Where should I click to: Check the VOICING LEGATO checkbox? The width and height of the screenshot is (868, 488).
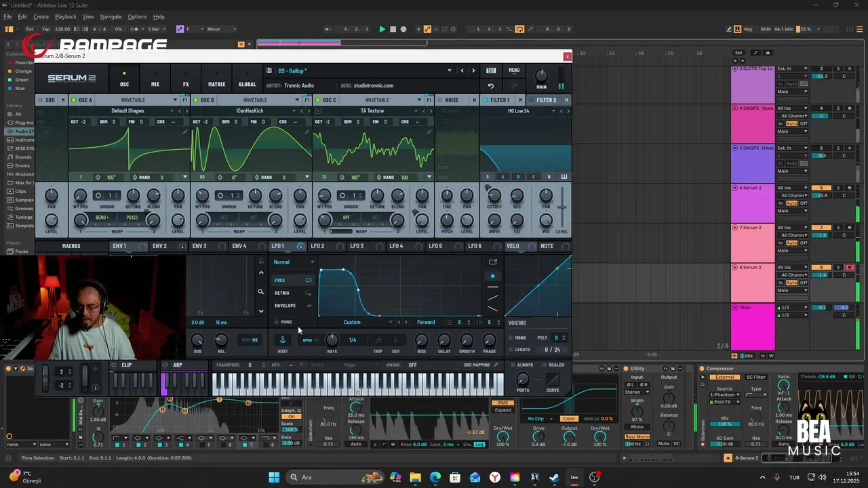point(511,350)
